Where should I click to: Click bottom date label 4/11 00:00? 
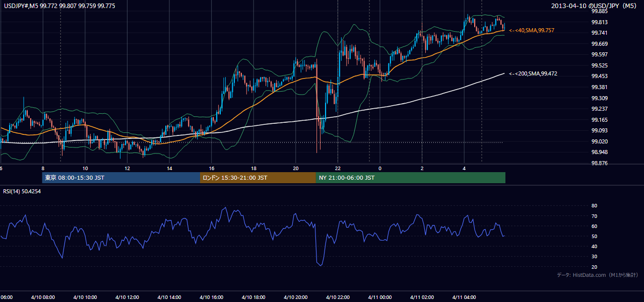[379, 297]
